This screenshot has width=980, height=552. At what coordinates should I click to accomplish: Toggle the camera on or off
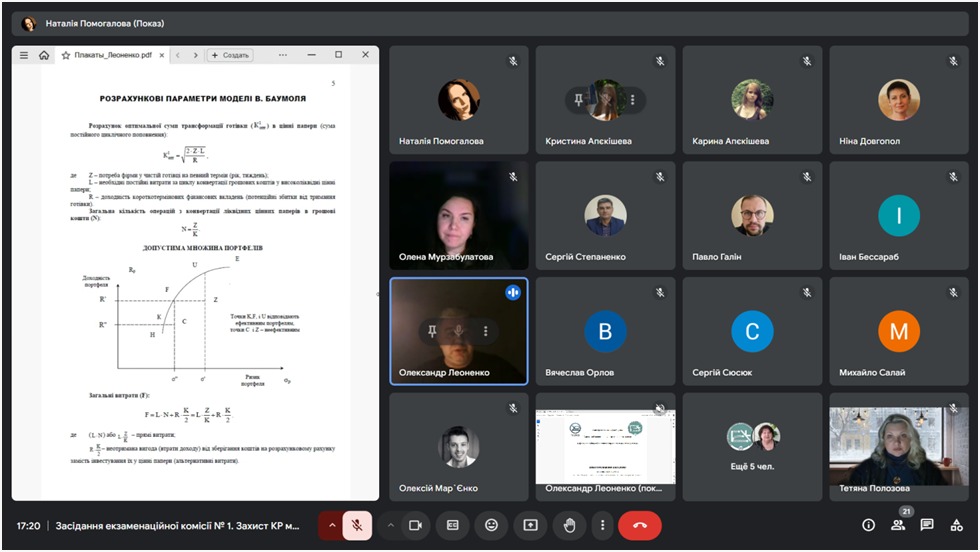point(415,525)
